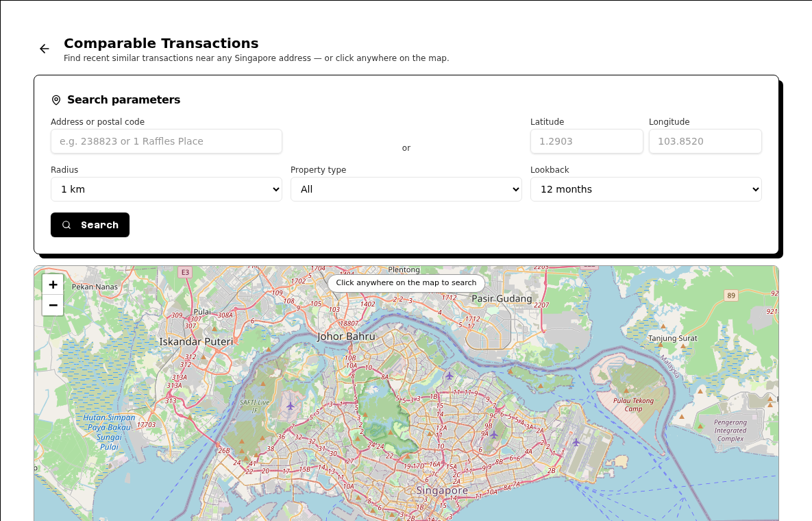Open the Lookback dropdown

tap(645, 189)
